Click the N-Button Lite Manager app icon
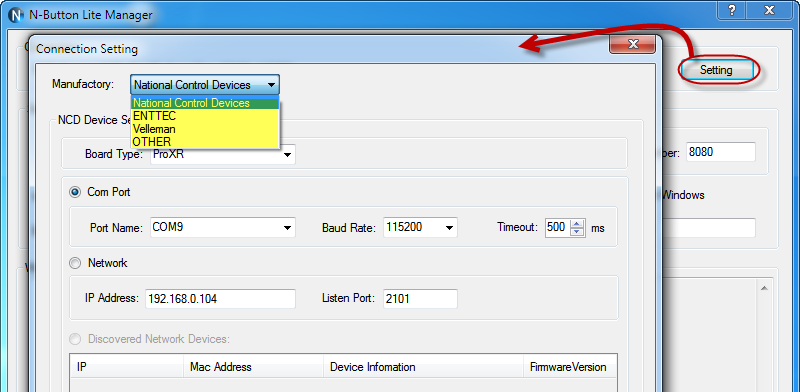Viewport: 800px width, 392px height. (x=17, y=15)
